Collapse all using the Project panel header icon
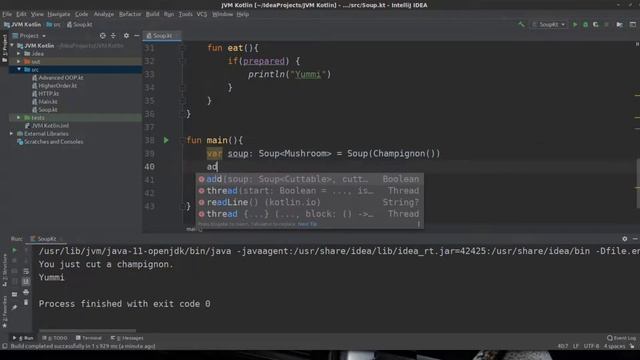The image size is (640, 360). pos(113,36)
